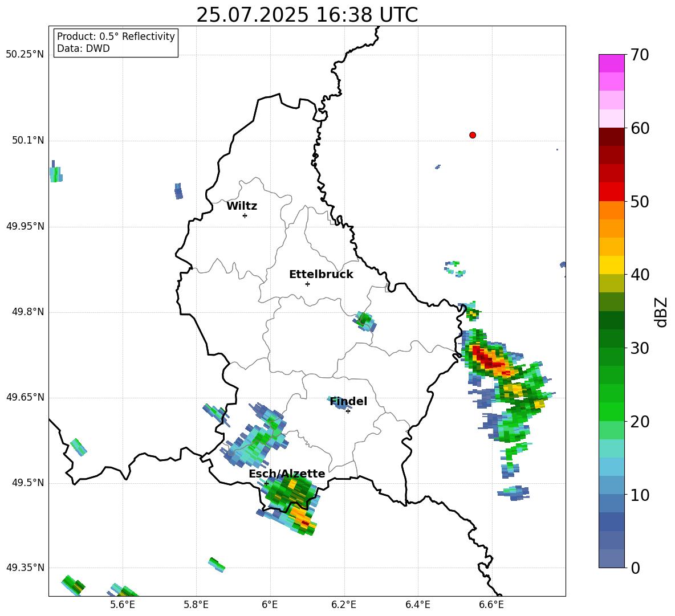
Task: Click the Ettelbruck cross marker
Action: point(307,284)
